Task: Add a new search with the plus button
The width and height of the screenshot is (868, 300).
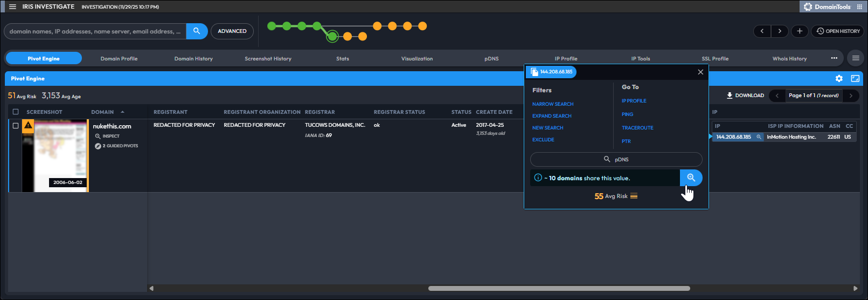Action: click(800, 31)
